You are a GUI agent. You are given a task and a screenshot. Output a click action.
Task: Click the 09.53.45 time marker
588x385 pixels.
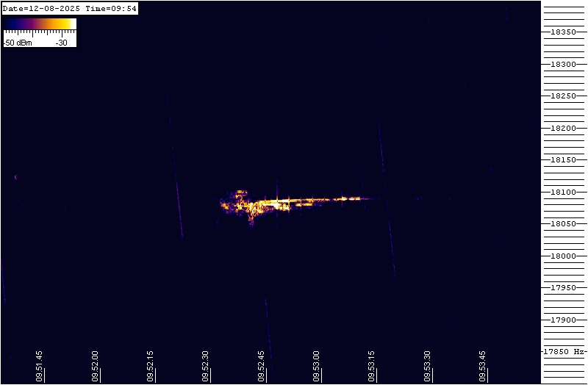(x=482, y=366)
